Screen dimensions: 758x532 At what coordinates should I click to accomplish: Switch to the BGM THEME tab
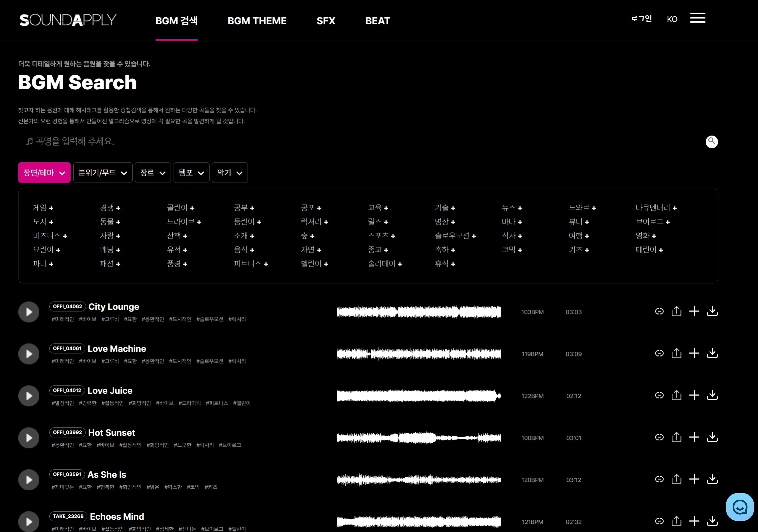[x=257, y=21]
